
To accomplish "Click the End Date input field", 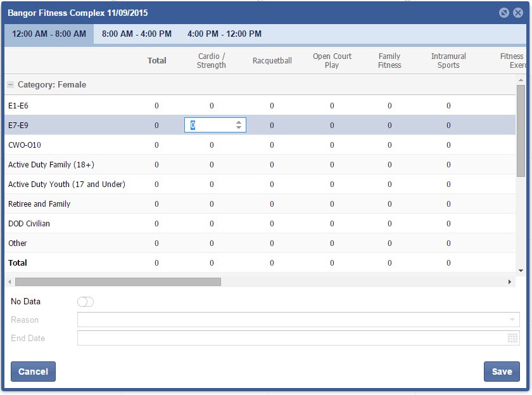I will click(291, 339).
